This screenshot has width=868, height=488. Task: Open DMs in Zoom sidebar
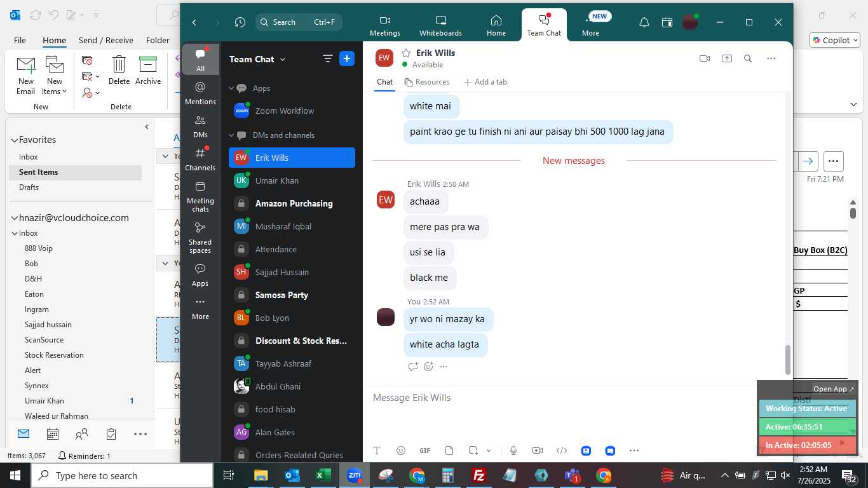coord(200,126)
